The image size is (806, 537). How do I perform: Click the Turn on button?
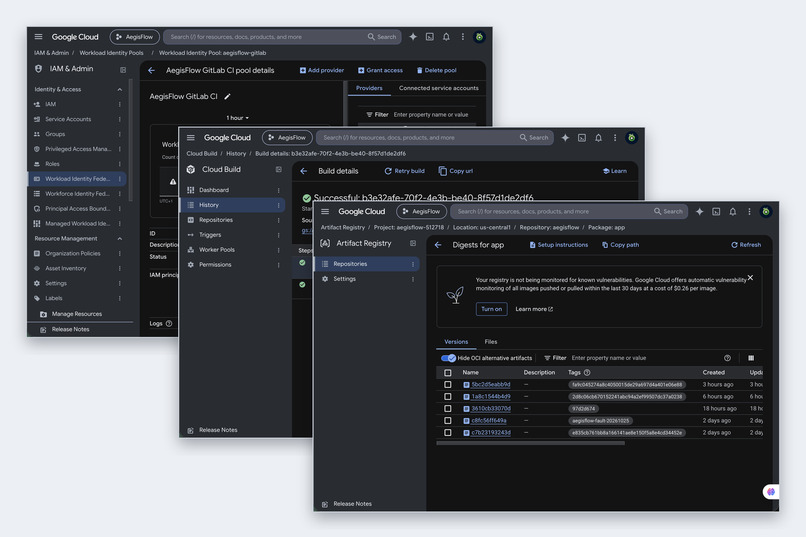click(491, 309)
